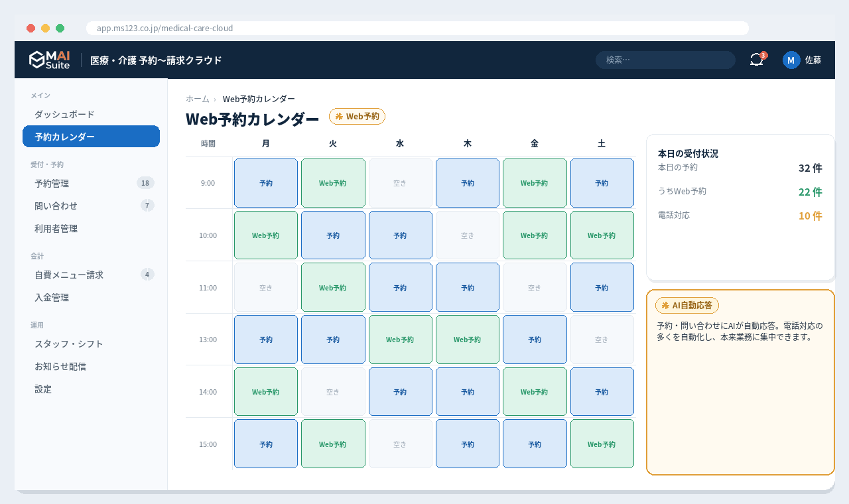
Task: Select Tuesday 9:00 Web予約 slot
Action: pos(333,183)
